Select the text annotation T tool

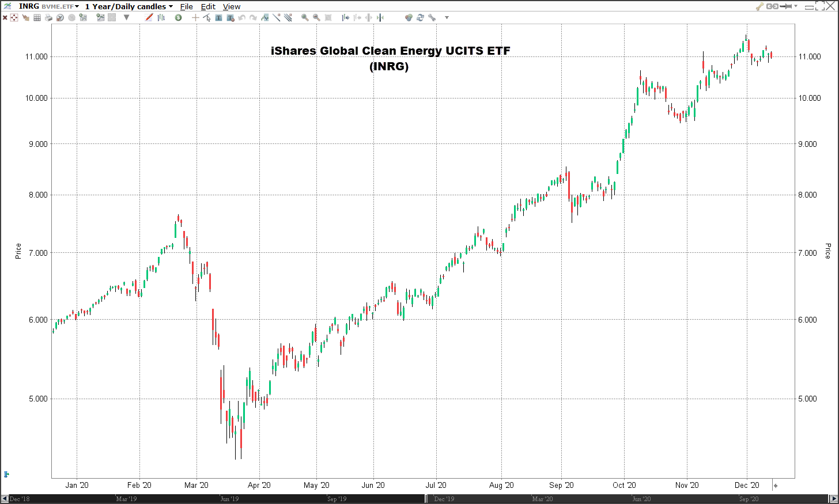click(218, 18)
